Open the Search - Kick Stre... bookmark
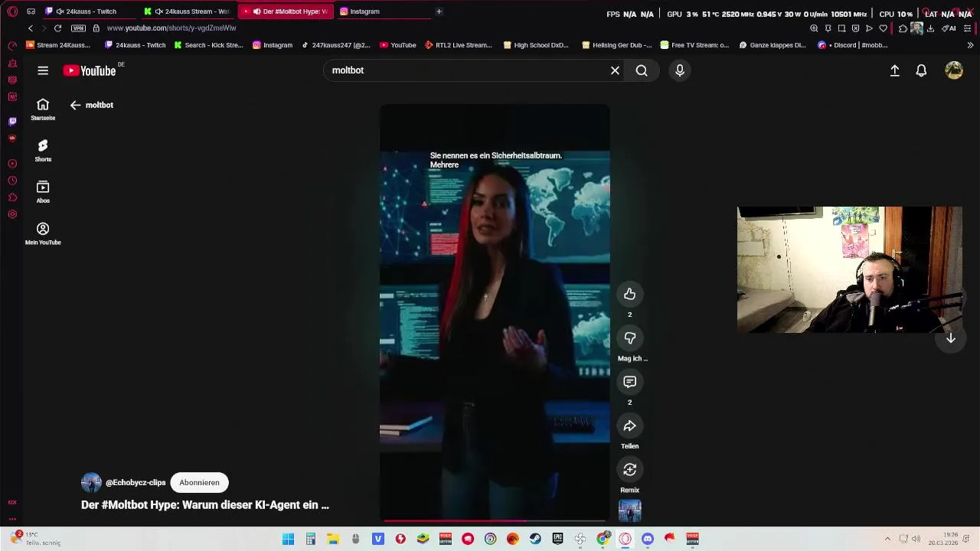 click(x=208, y=45)
